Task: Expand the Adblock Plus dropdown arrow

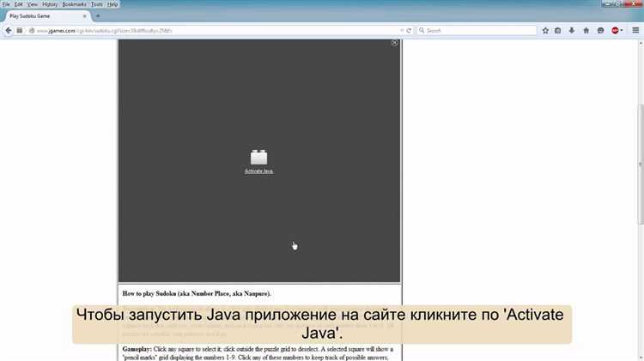Action: pyautogui.click(x=622, y=30)
